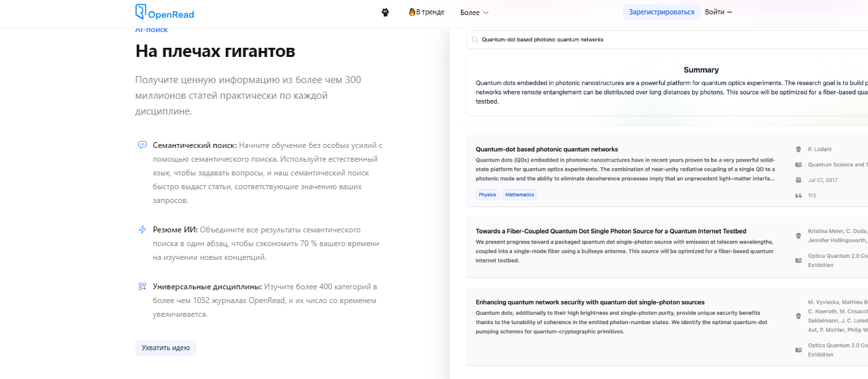Click the calendar icon beside Jul 07, 2017
The height and width of the screenshot is (379, 868).
pos(798,180)
